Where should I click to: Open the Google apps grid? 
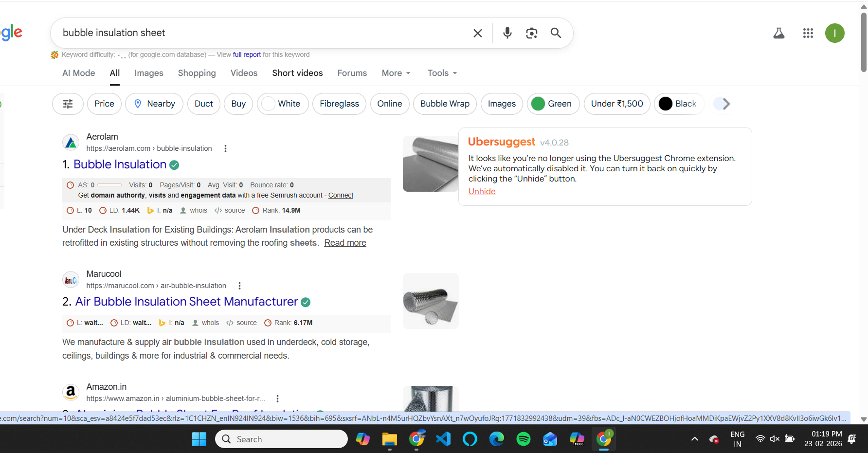coord(808,33)
